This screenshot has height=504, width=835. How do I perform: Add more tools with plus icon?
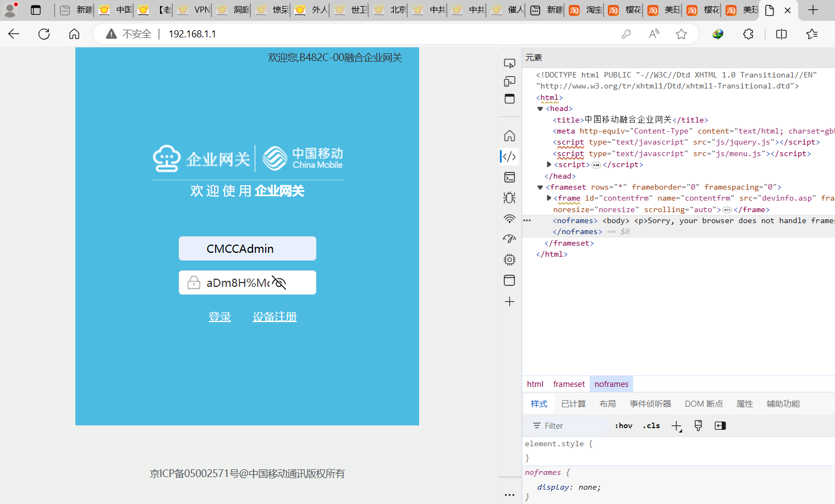click(x=509, y=302)
